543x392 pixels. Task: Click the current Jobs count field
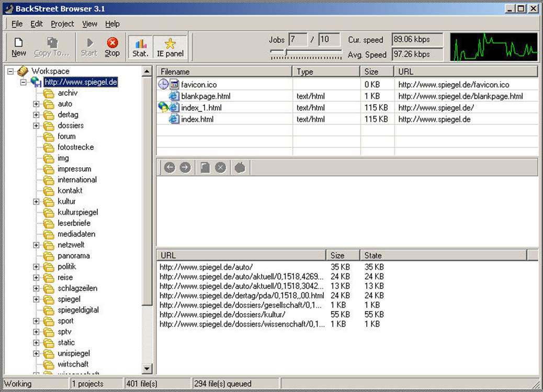click(x=298, y=39)
